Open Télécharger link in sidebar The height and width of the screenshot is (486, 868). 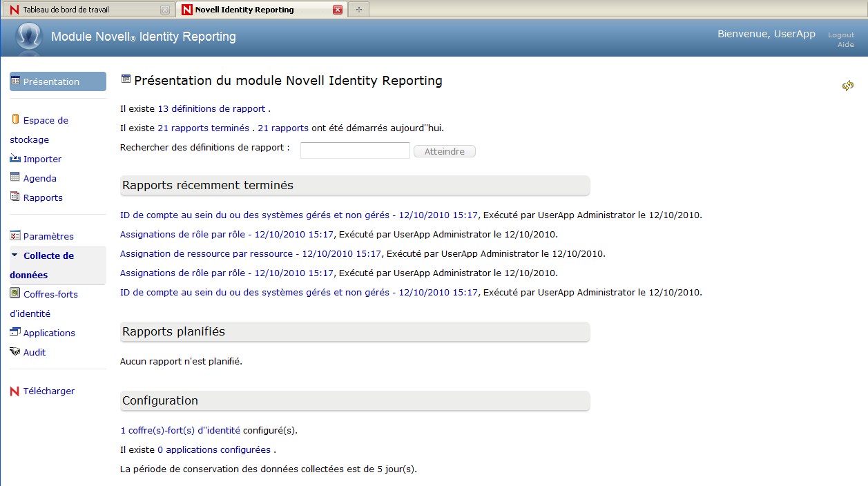(48, 391)
